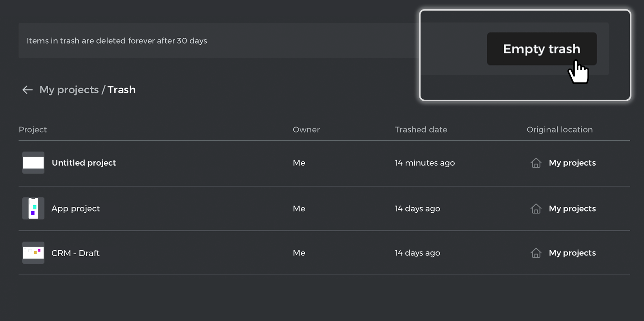
Task: Open the My projects breadcrumb link
Action: tap(69, 90)
